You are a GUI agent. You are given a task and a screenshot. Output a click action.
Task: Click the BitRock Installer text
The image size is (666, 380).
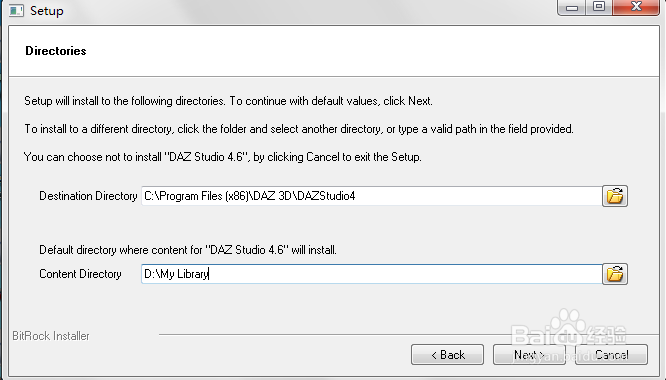coord(51,336)
